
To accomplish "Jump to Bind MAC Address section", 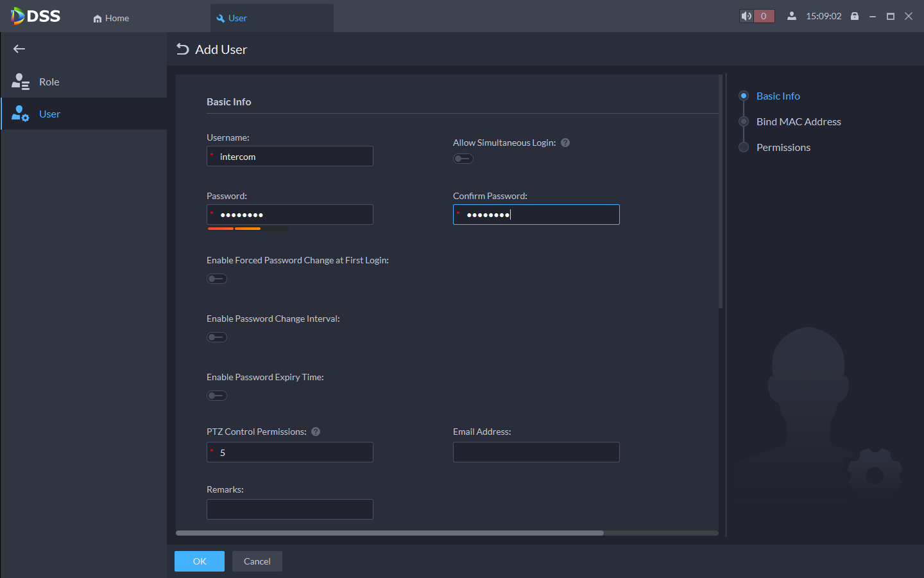I will (x=798, y=121).
